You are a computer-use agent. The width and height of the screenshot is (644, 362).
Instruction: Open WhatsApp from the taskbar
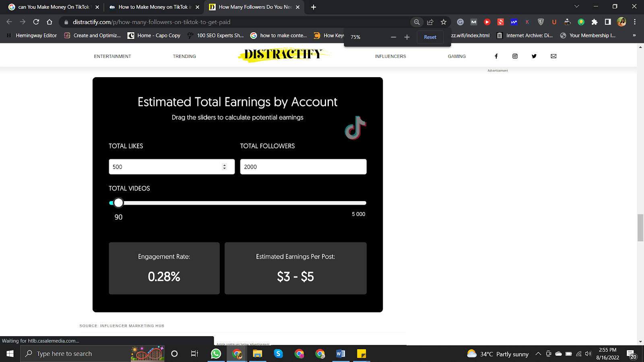tap(216, 354)
